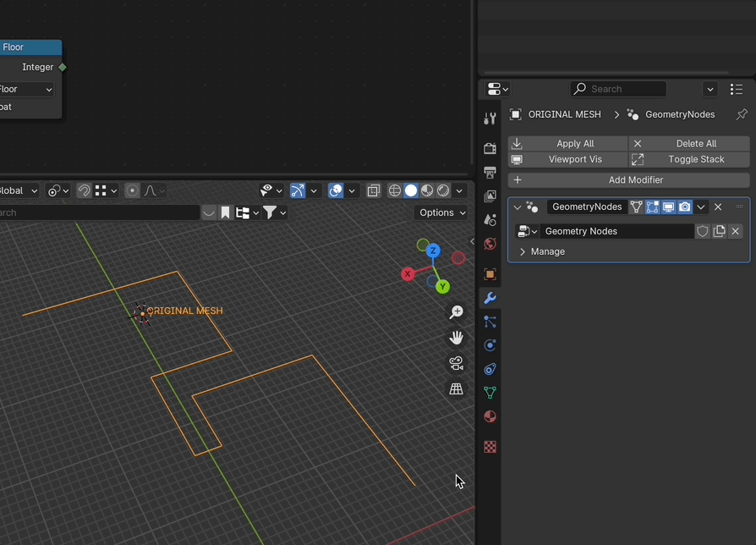Screen dimensions: 756x545
Task: Open the Output Properties printer tab
Action: click(x=490, y=172)
